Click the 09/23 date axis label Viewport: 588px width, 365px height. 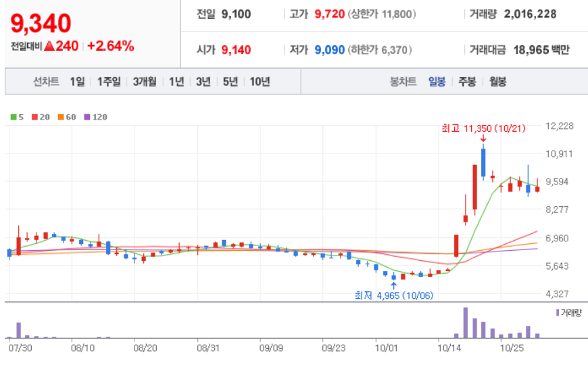[x=334, y=348]
